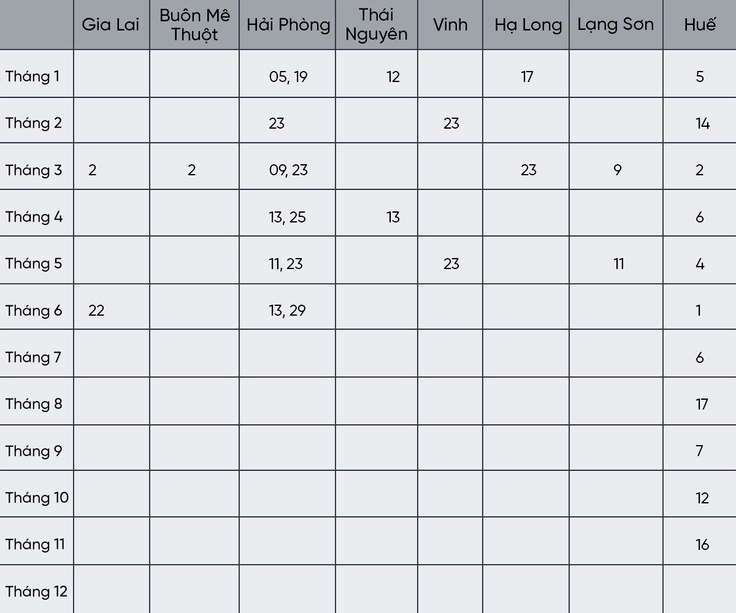This screenshot has height=613, width=736.
Task: Select Hải Phòng cell showing 05, 19
Action: tap(288, 74)
